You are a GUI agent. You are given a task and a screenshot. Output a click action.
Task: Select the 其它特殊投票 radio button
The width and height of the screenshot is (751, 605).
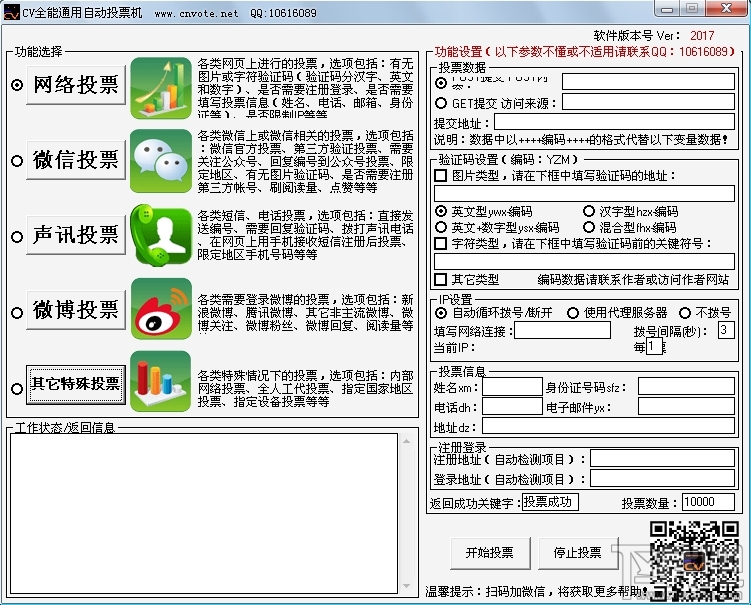pyautogui.click(x=17, y=388)
